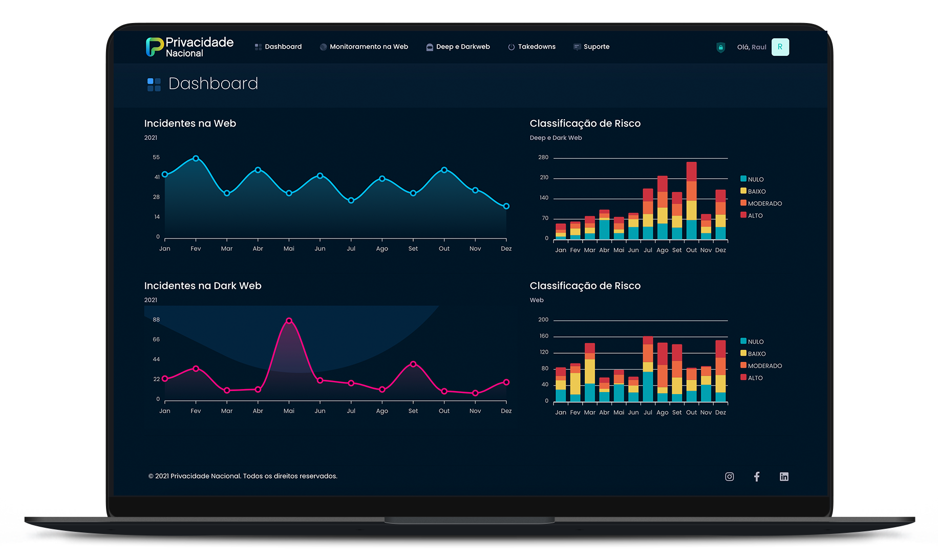Select Mai peak point in Dark Web chart
Viewport: 938px width, 560px height.
pyautogui.click(x=289, y=321)
